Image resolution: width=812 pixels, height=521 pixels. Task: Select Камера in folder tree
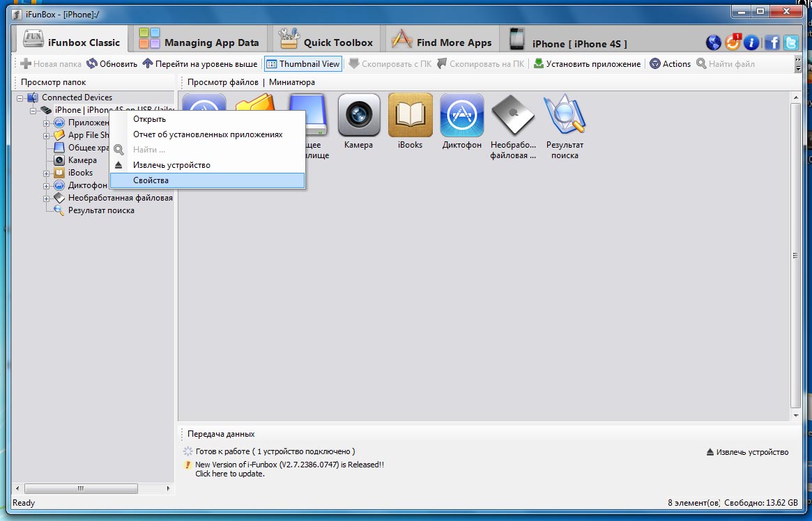82,160
